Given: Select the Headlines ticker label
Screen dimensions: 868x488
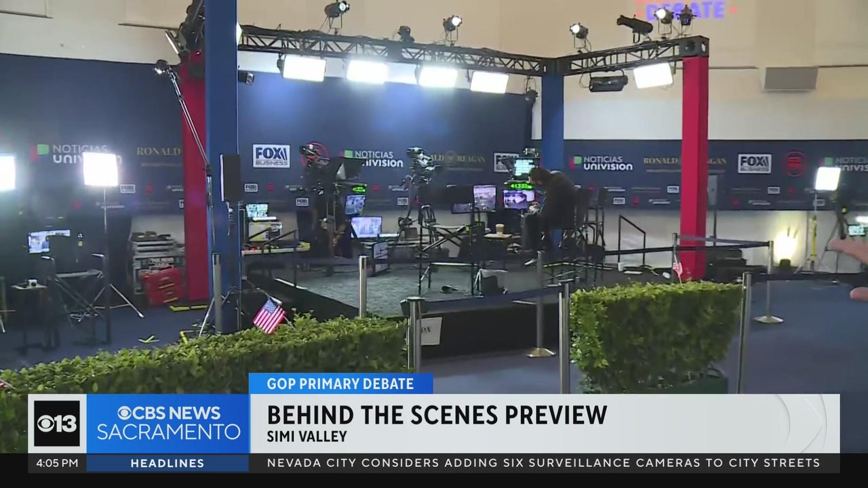Looking at the screenshot, I should point(167,464).
